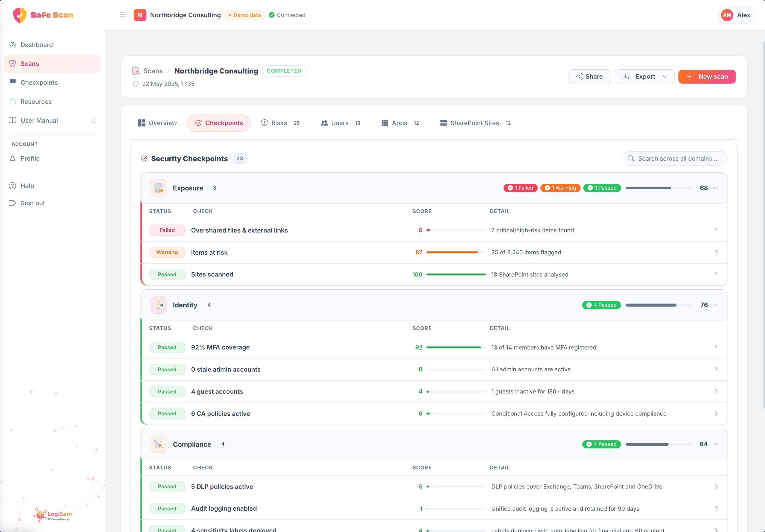Switch to the SharePoint Sites tab
Image resolution: width=765 pixels, height=532 pixels.
pyautogui.click(x=475, y=123)
